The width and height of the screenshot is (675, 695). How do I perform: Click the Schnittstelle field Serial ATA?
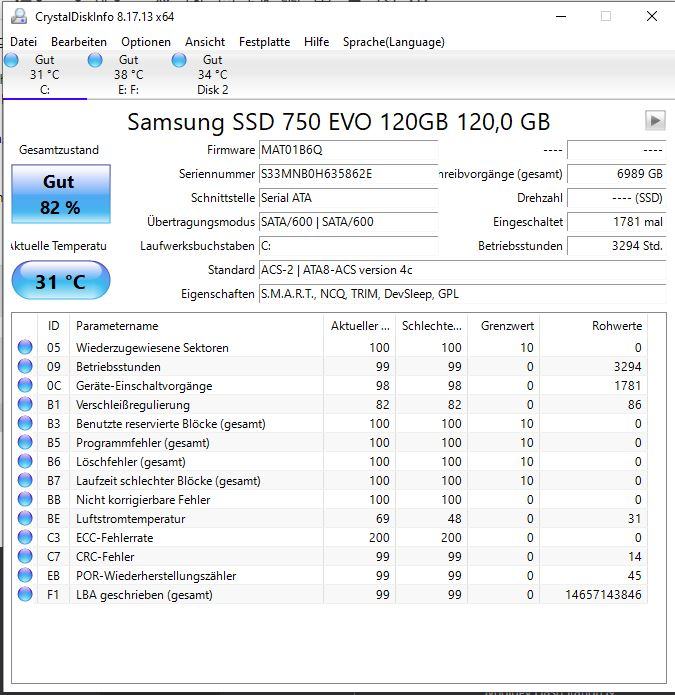(x=348, y=198)
